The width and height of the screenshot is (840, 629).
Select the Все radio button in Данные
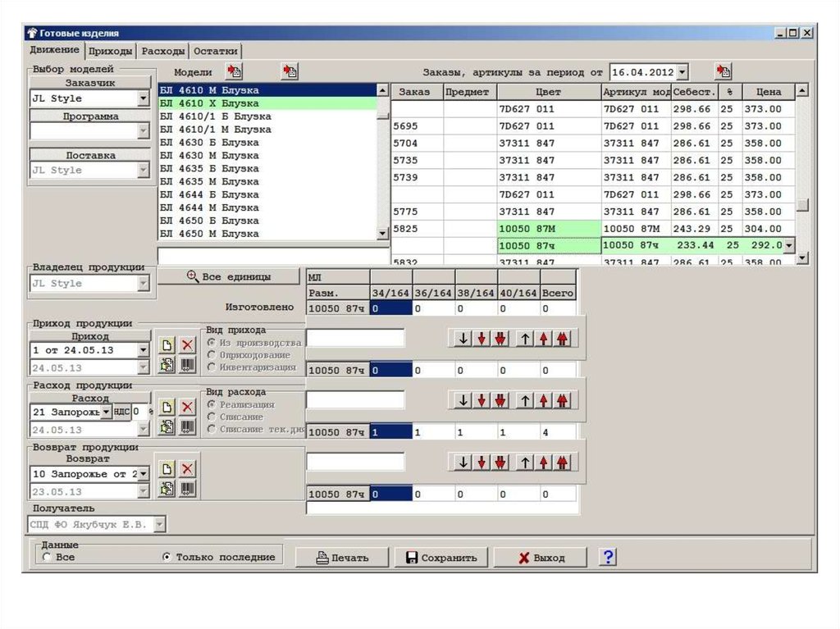pos(47,557)
